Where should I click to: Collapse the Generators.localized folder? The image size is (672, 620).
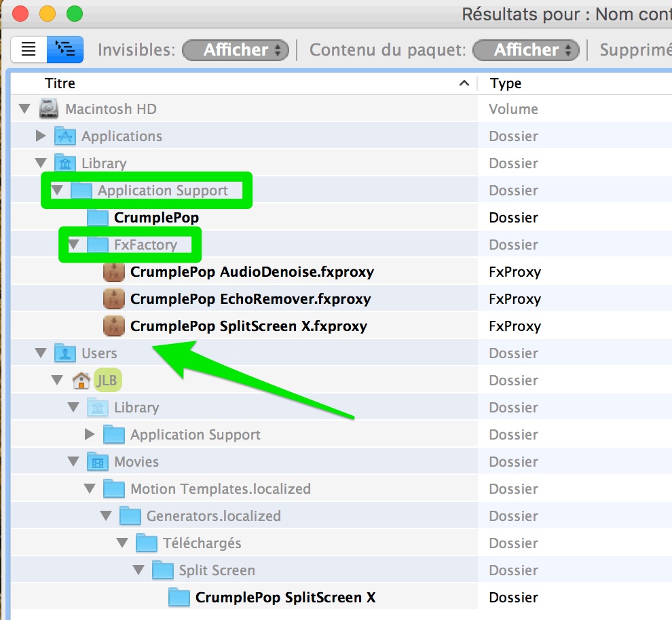(x=106, y=516)
